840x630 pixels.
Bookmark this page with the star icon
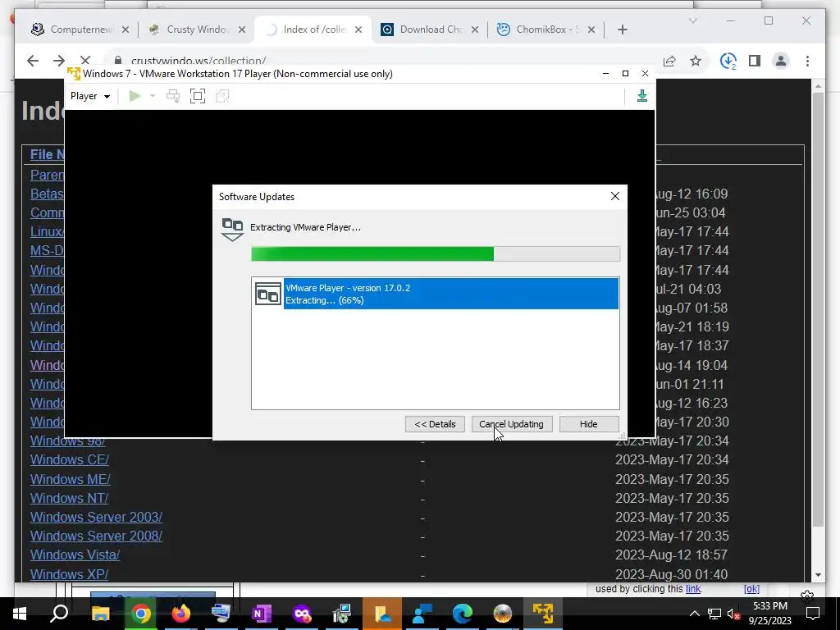pyautogui.click(x=696, y=61)
